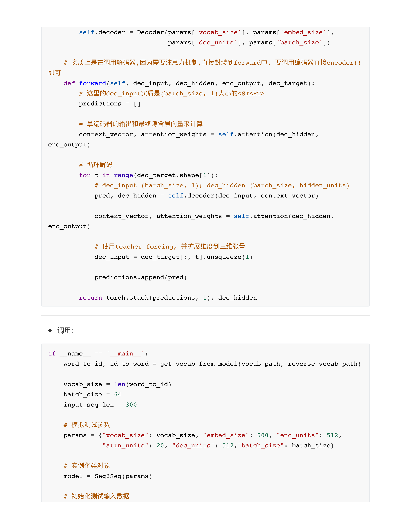Viewport: 411px width, 532px height.
Task: Click the 'dec_input = dec_target' assignment line
Action: [173, 257]
